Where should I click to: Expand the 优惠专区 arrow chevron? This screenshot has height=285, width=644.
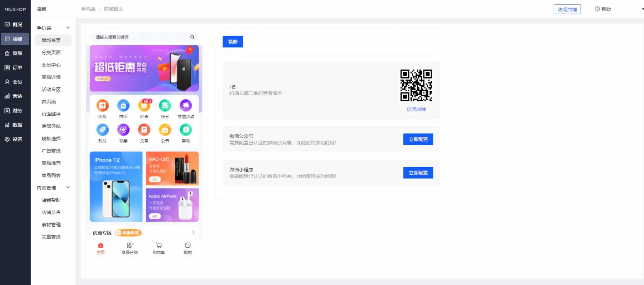click(x=193, y=232)
